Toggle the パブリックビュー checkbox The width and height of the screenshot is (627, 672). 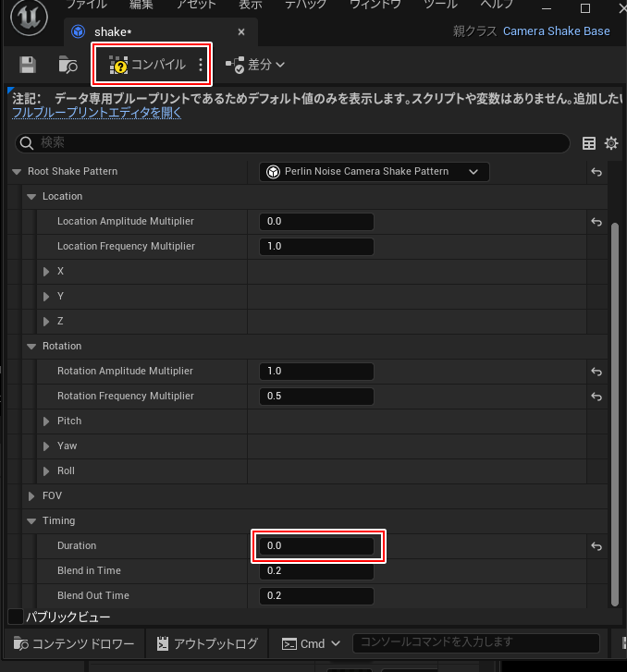[16, 617]
